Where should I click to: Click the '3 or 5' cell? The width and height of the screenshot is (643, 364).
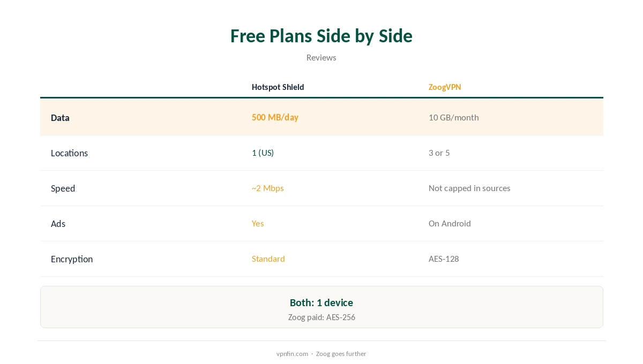pyautogui.click(x=439, y=153)
